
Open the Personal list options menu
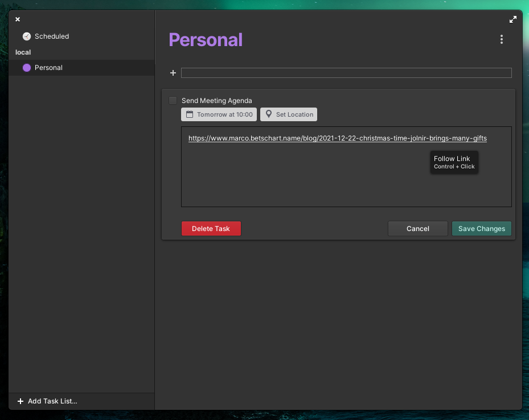[x=502, y=39]
